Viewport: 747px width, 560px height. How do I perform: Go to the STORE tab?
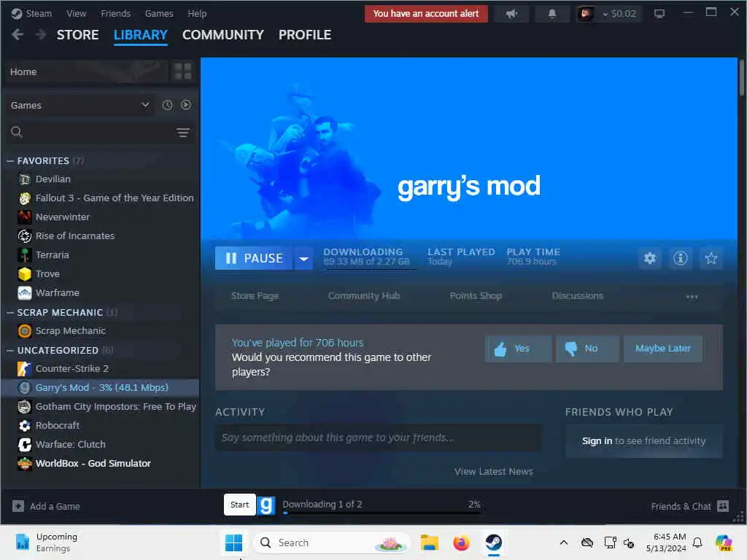pyautogui.click(x=77, y=35)
